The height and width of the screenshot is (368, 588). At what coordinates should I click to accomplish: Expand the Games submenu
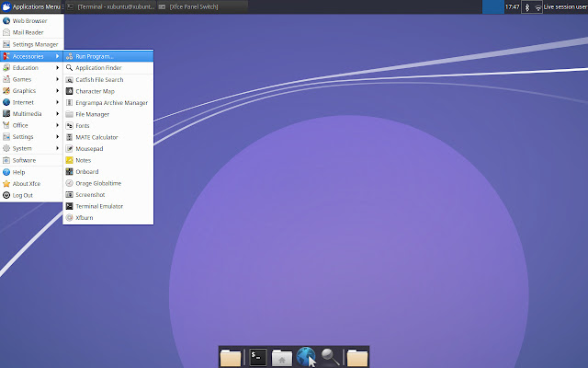pyautogui.click(x=31, y=79)
